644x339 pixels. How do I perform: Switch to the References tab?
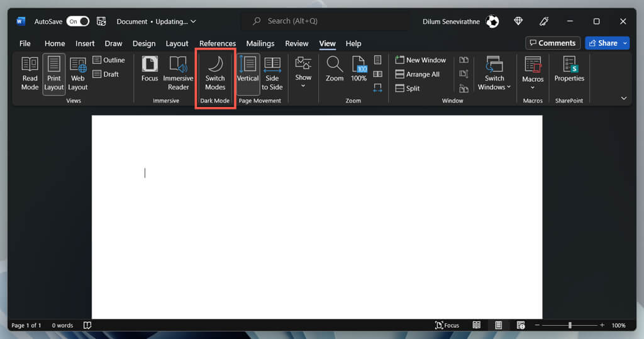pos(218,43)
